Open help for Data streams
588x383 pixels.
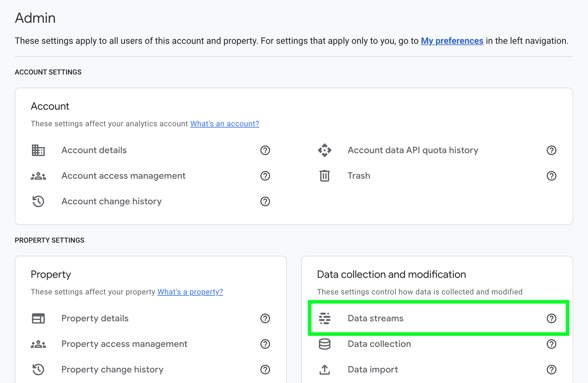(552, 318)
